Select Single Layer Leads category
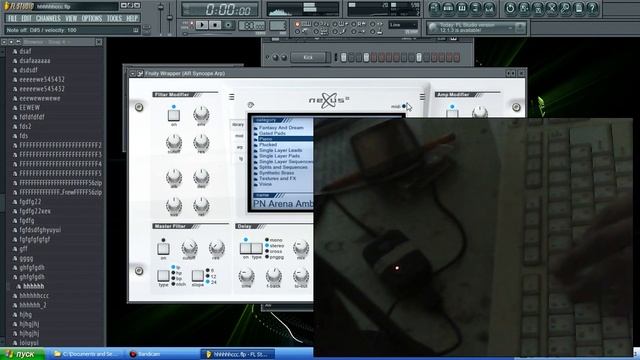The width and height of the screenshot is (640, 360). coord(280,150)
